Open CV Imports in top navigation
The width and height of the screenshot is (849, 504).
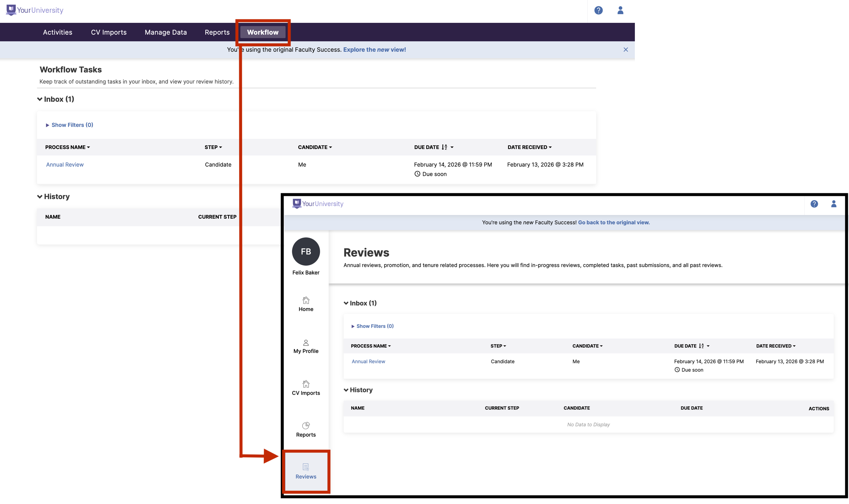point(109,32)
